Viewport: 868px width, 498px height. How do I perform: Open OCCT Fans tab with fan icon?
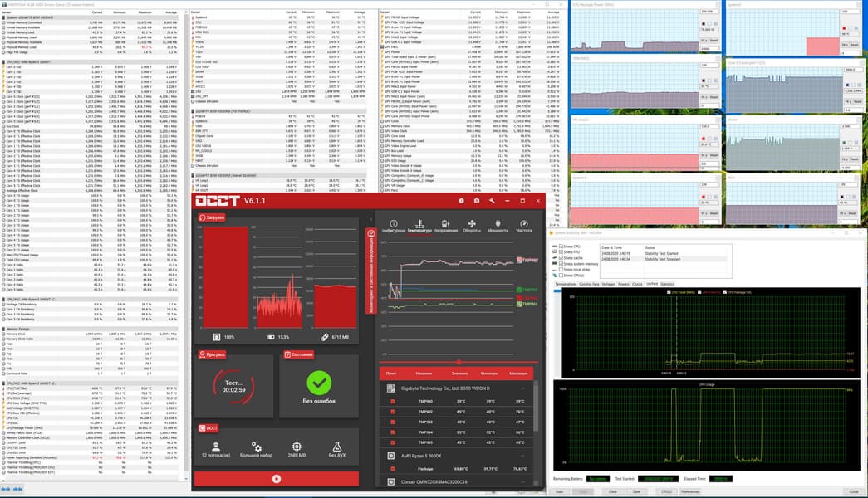click(472, 226)
